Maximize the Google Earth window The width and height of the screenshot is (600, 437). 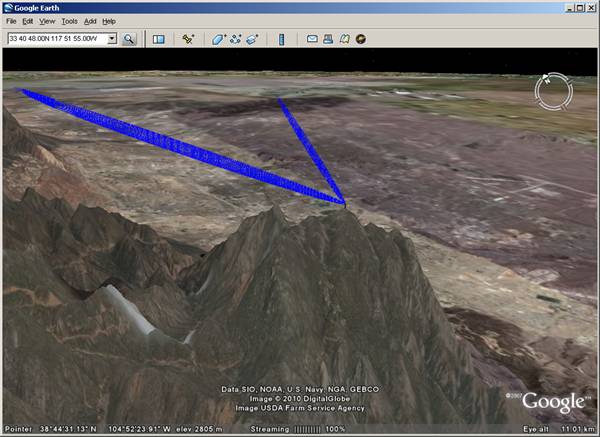point(580,8)
